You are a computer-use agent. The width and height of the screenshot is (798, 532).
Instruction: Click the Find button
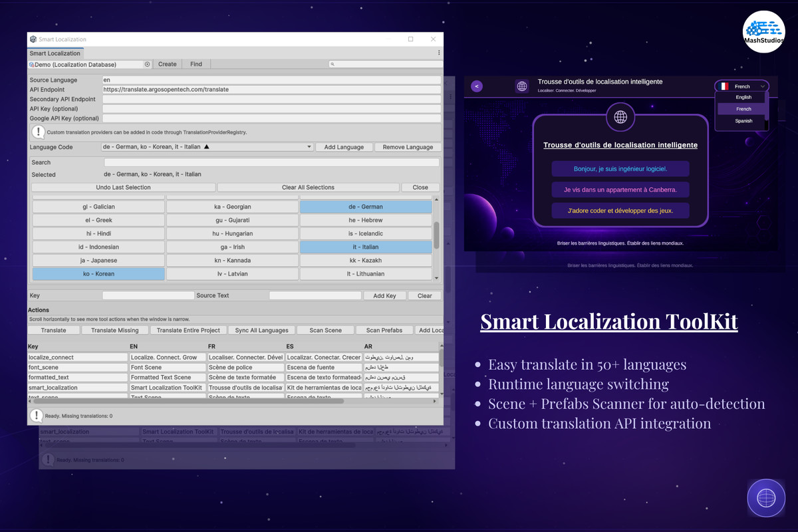(x=196, y=65)
